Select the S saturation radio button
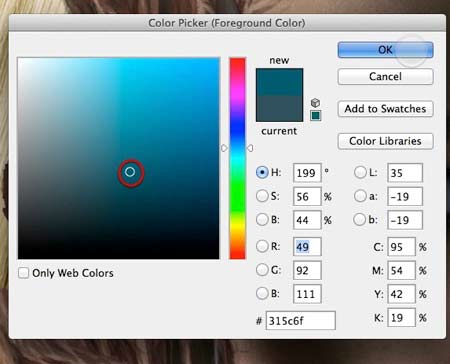450x364 pixels. coord(262,196)
